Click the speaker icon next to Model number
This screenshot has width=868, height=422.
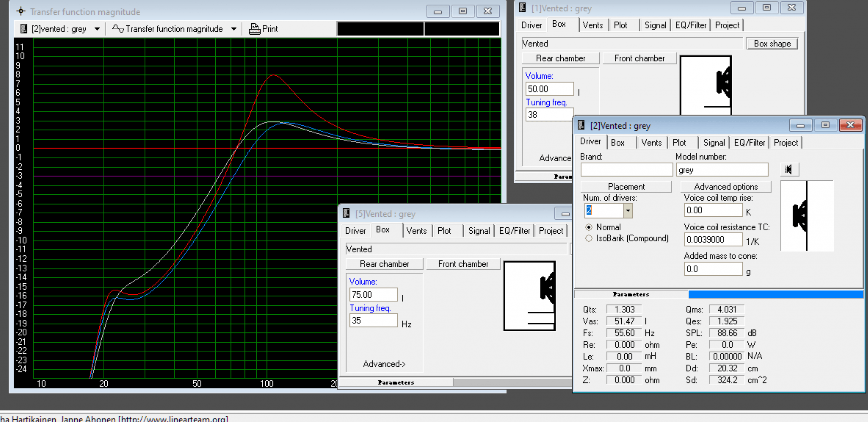pyautogui.click(x=789, y=170)
